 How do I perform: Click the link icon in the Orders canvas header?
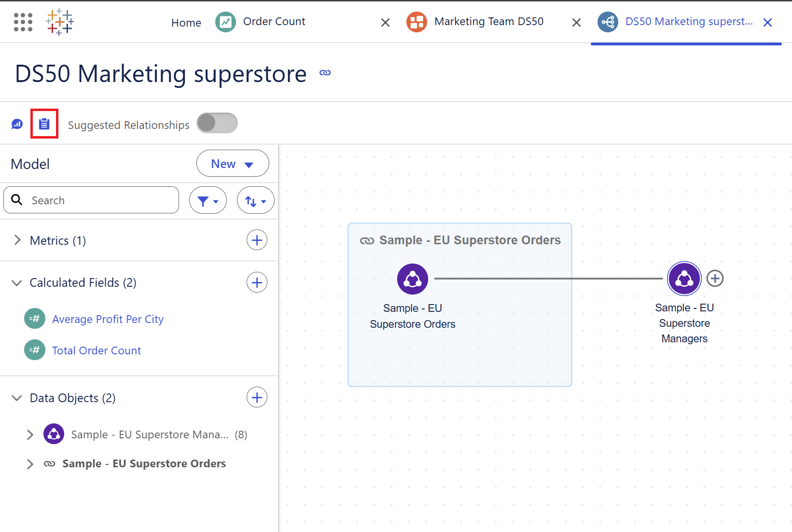(x=367, y=240)
